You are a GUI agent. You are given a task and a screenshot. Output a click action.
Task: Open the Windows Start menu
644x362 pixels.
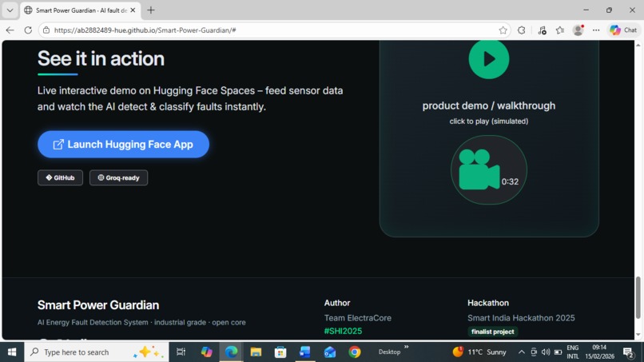coord(12,352)
